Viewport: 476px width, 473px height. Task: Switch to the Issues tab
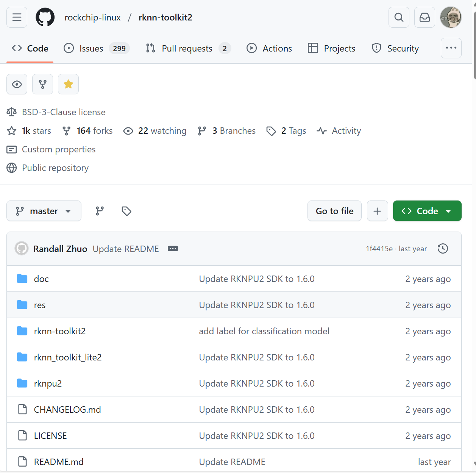(97, 49)
